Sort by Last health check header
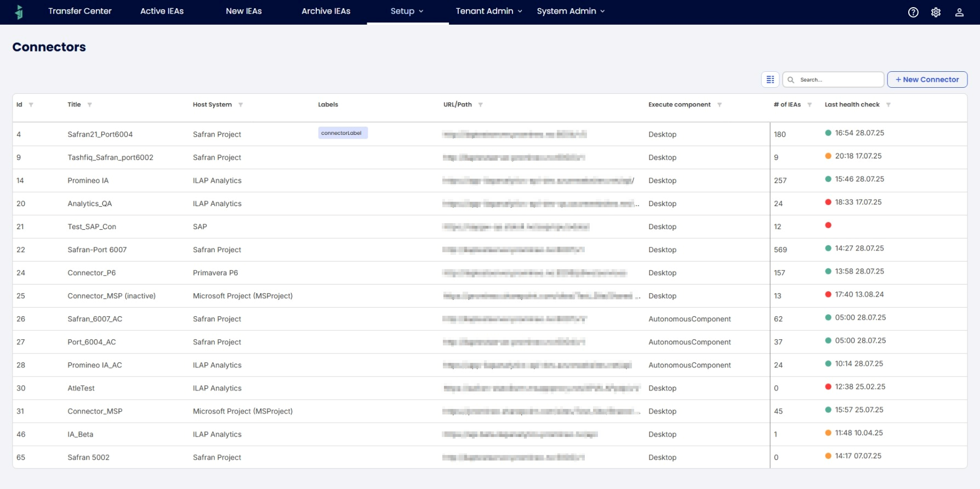The width and height of the screenshot is (980, 489). tap(852, 105)
